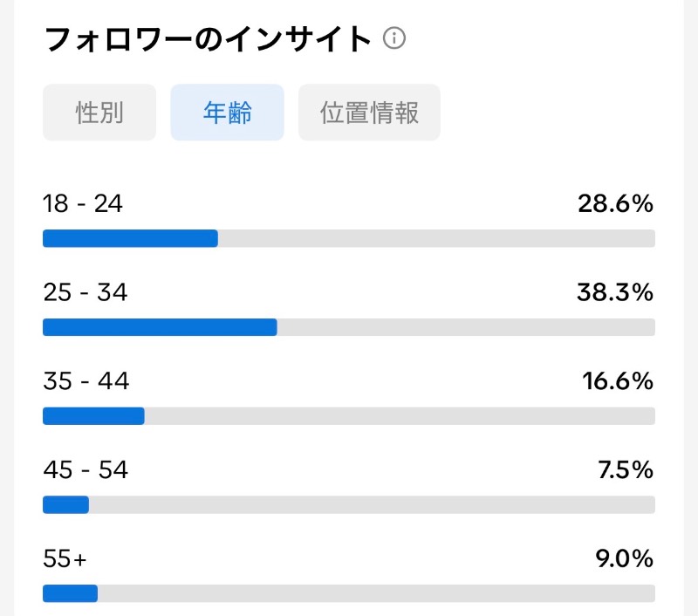The image size is (698, 616).
Task: Click the 16.6% percentage value
Action: pyautogui.click(x=618, y=381)
